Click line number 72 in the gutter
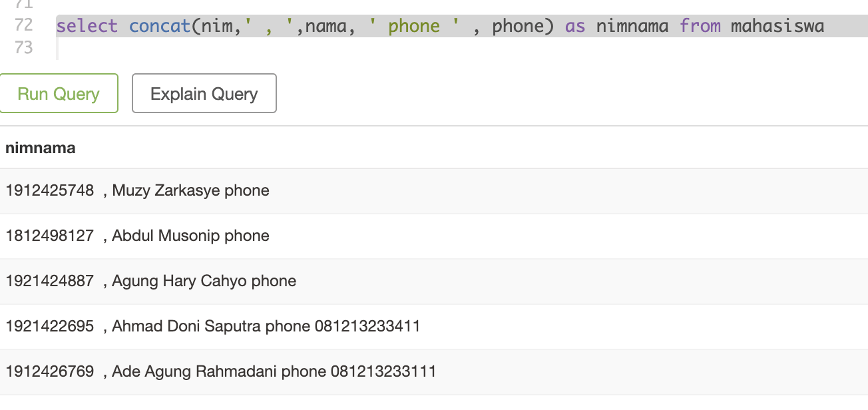Viewport: 868px width, 410px height. coord(23,26)
